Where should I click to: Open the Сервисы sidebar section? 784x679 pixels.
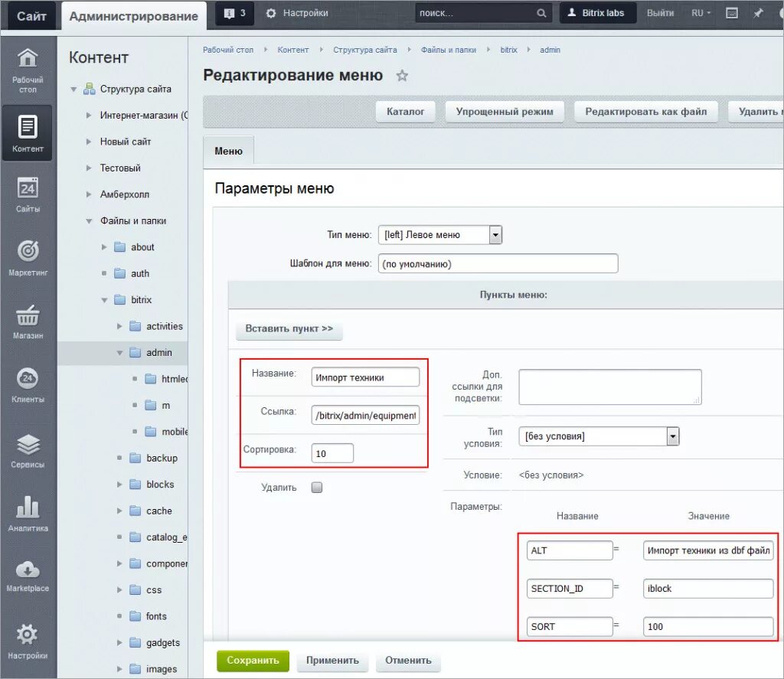pyautogui.click(x=28, y=450)
